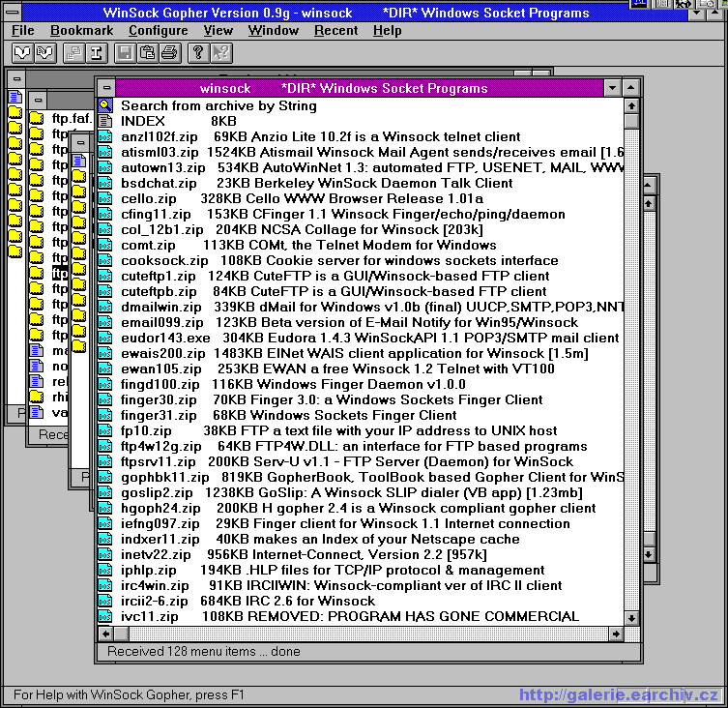Click the file icon beside hgoph24.zip
This screenshot has height=708, width=728.
point(105,508)
